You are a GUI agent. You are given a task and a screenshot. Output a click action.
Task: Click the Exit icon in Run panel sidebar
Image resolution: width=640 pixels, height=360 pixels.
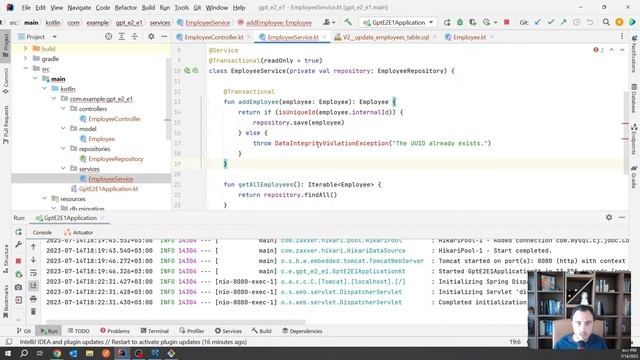(18, 300)
